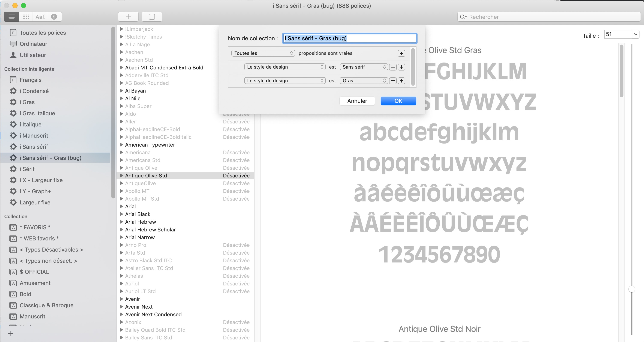Remove the Sans sérif rule with minus

click(x=393, y=67)
